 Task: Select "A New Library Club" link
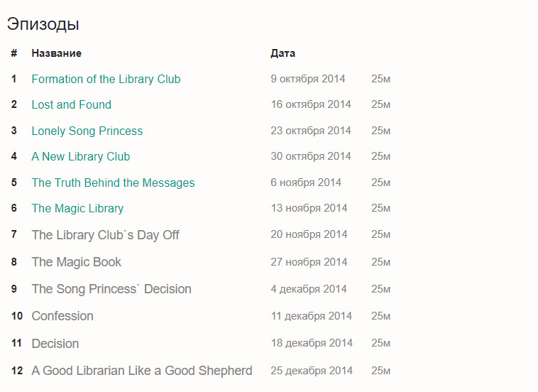(x=80, y=156)
